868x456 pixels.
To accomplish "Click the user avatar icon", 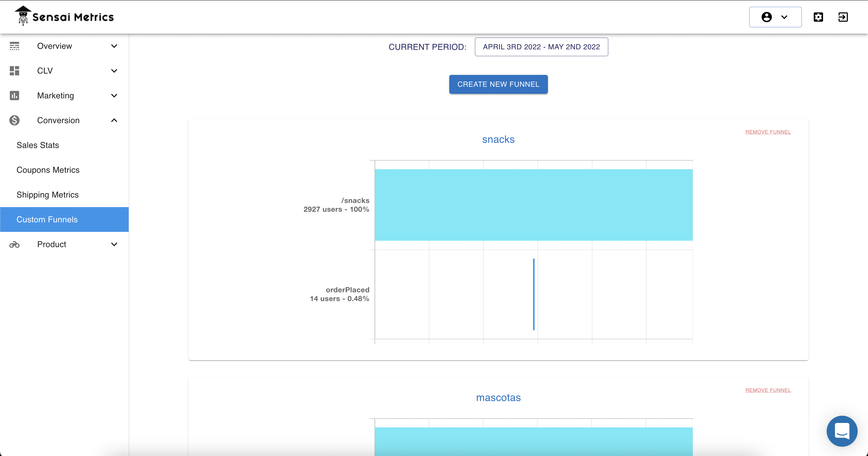I will coord(766,17).
